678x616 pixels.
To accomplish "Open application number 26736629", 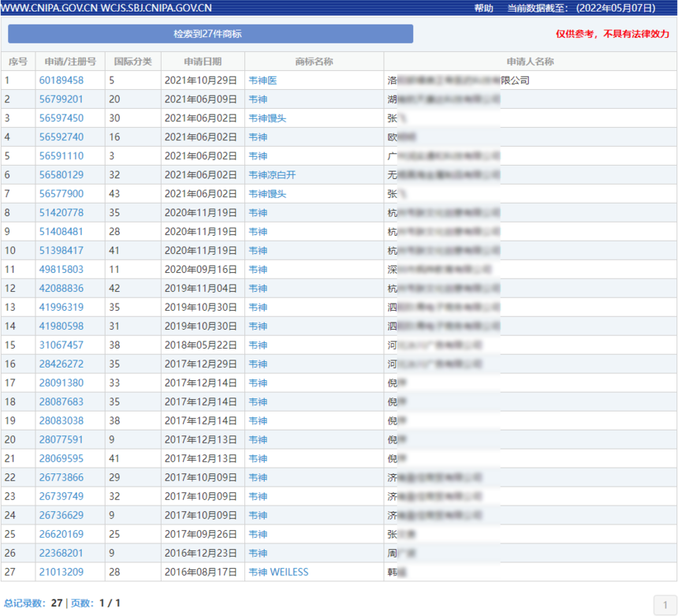I will click(x=61, y=515).
